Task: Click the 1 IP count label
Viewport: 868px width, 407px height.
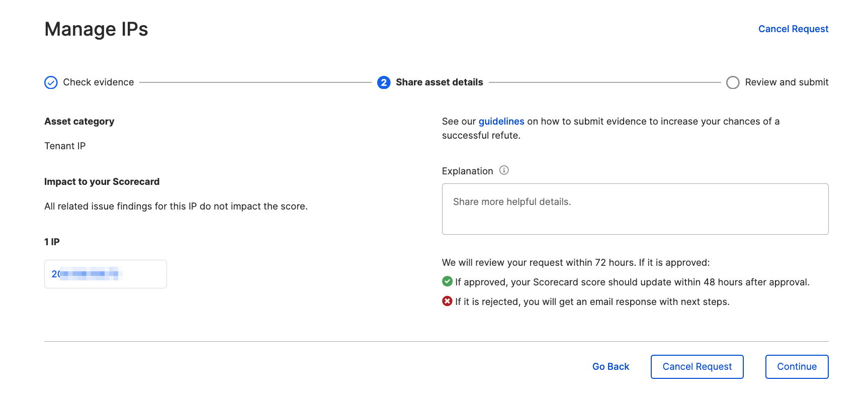Action: pyautogui.click(x=52, y=242)
